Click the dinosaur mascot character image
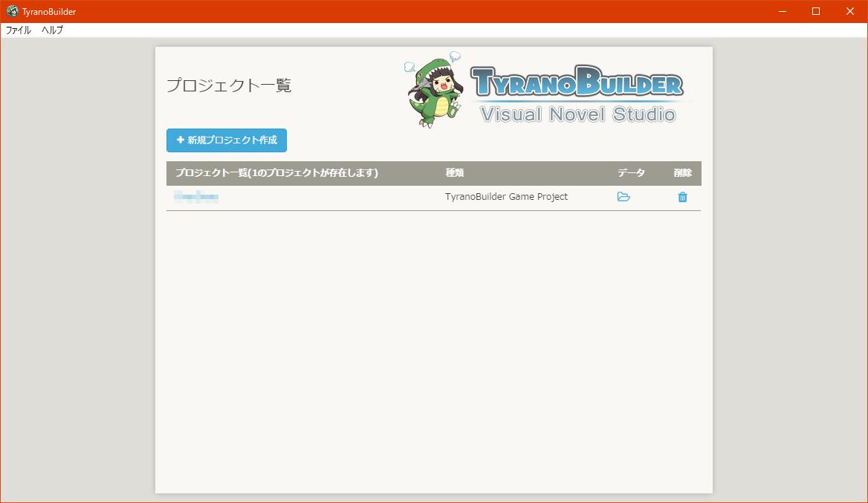This screenshot has width=868, height=503. point(434,90)
